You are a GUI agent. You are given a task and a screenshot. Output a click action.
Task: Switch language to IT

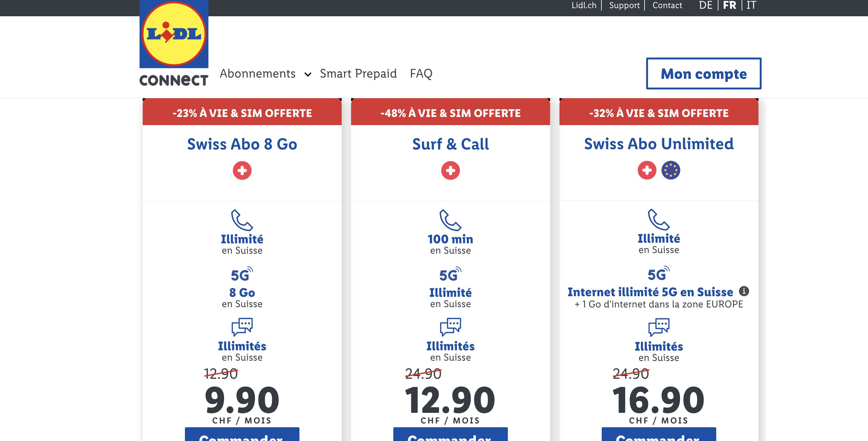751,5
